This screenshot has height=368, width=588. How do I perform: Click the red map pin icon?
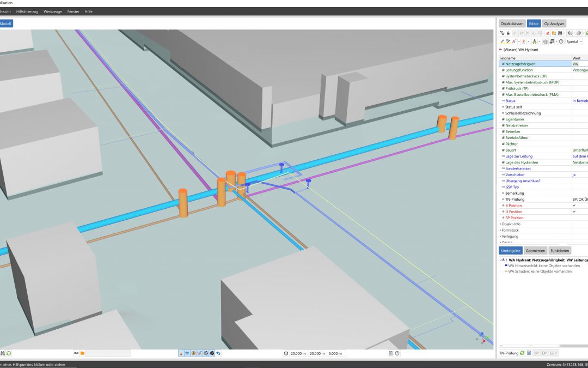coord(524,41)
